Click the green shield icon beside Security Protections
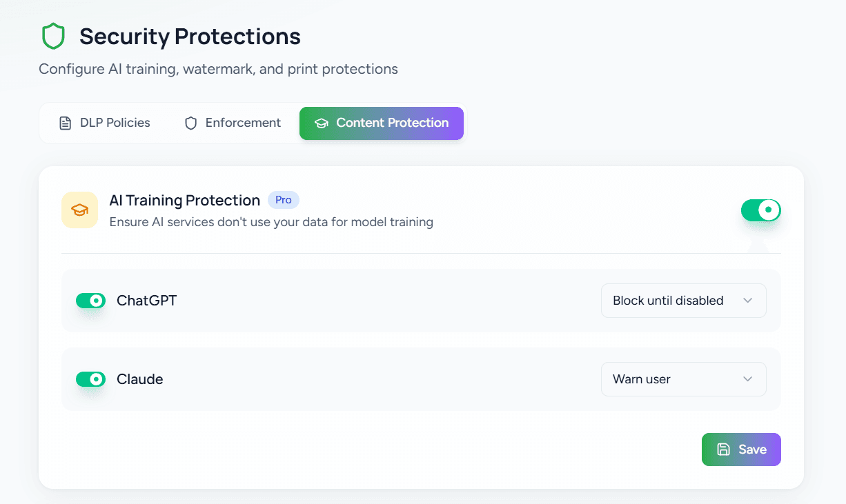 point(53,35)
